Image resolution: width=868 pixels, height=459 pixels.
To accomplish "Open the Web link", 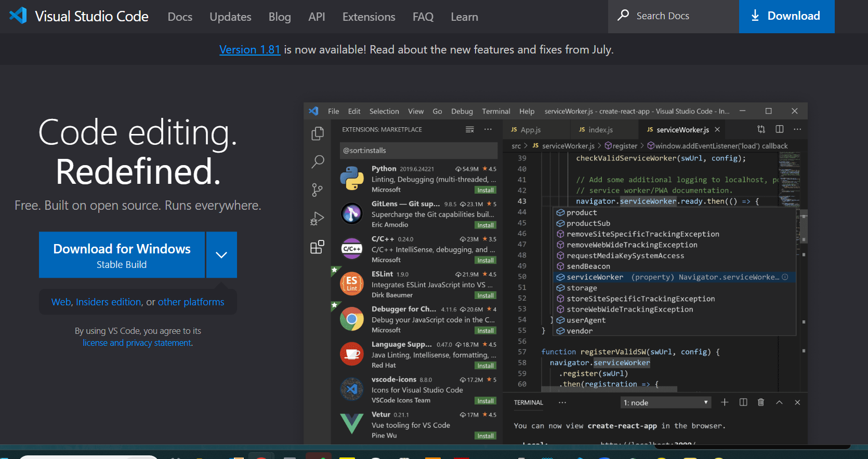I will pos(61,302).
